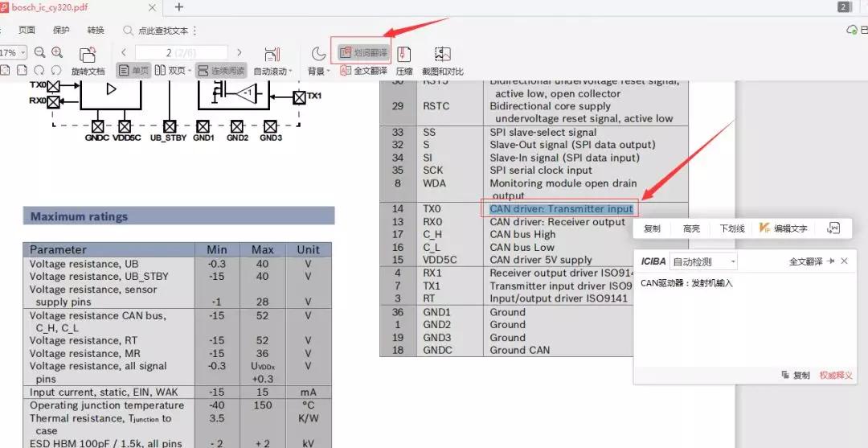Go to previous page arrow
The image size is (868, 448).
[x=124, y=52]
